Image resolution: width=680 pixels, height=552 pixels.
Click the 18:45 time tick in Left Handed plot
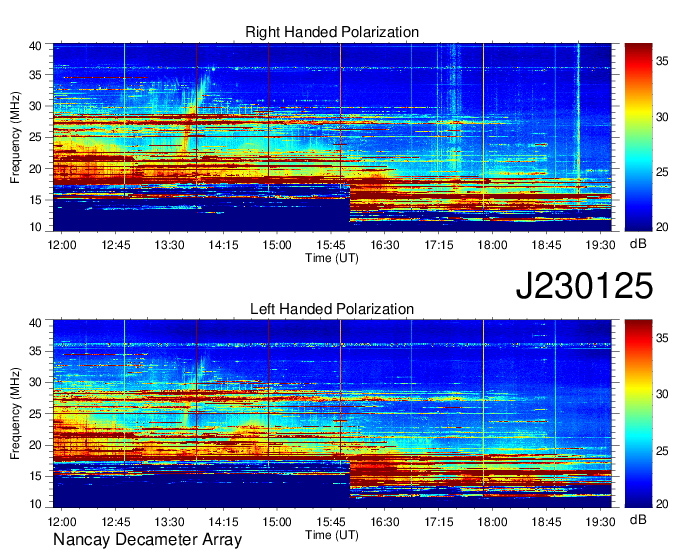tap(546, 522)
